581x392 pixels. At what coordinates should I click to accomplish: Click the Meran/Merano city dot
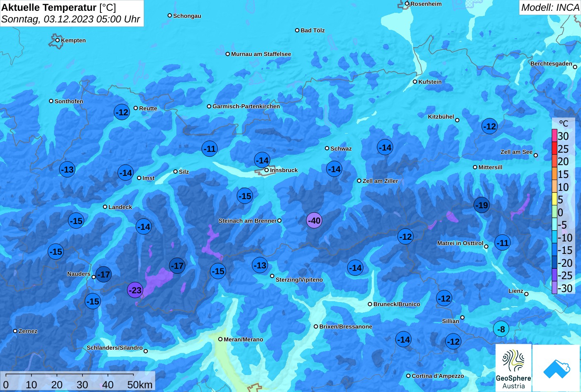click(220, 339)
